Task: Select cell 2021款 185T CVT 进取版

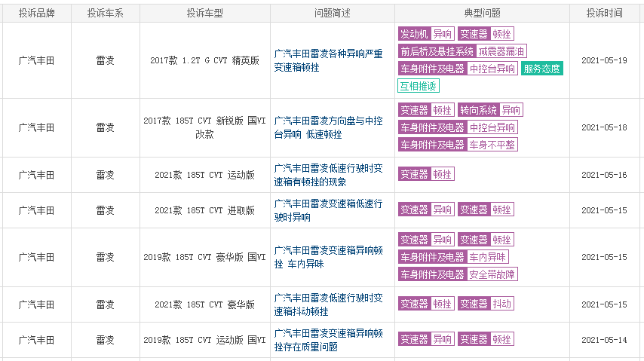Action: pos(205,210)
